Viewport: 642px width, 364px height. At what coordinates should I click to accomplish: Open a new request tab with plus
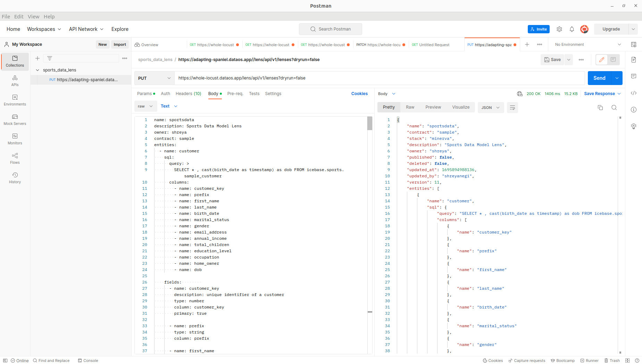tap(527, 44)
